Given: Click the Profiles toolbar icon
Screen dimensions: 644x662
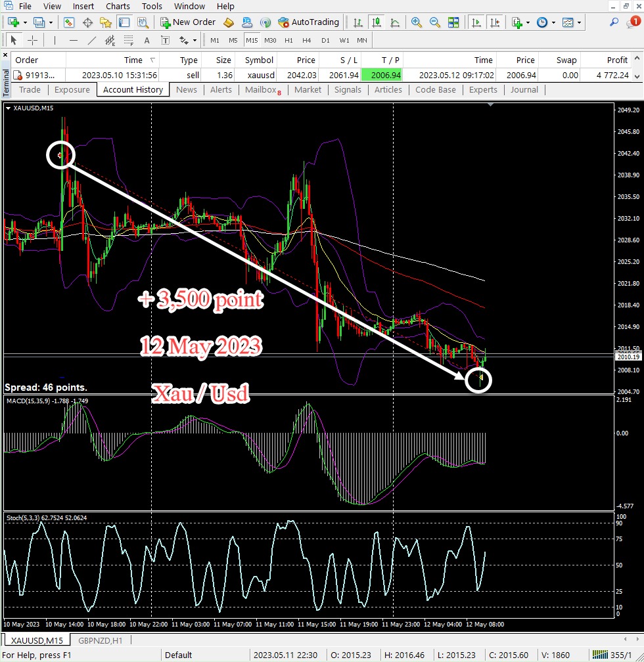Looking at the screenshot, I should [39, 22].
